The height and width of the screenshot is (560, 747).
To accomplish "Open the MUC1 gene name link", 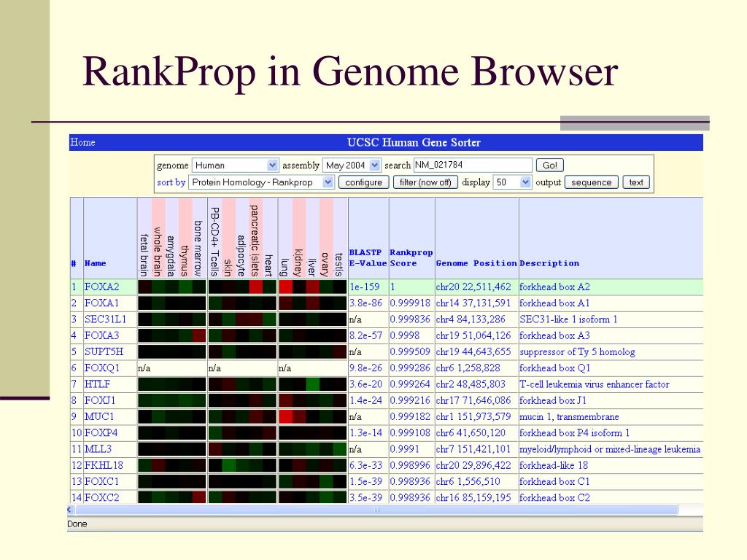I will point(99,416).
